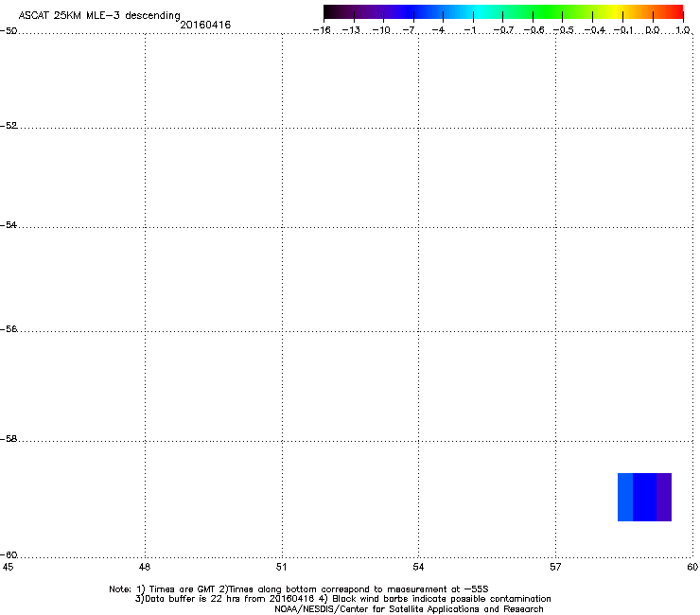Image resolution: width=700 pixels, height=615 pixels.
Task: Click the -0.5 color scale label
Action: click(563, 30)
